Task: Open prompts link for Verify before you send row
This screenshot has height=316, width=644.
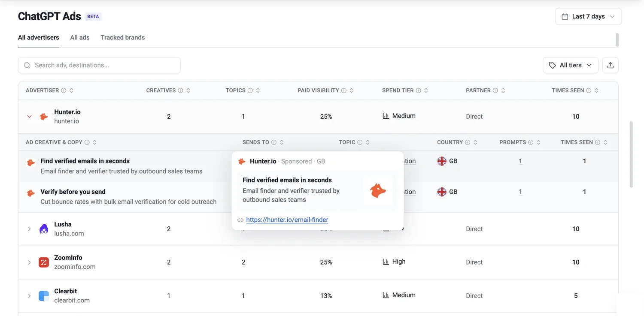Action: tap(520, 192)
